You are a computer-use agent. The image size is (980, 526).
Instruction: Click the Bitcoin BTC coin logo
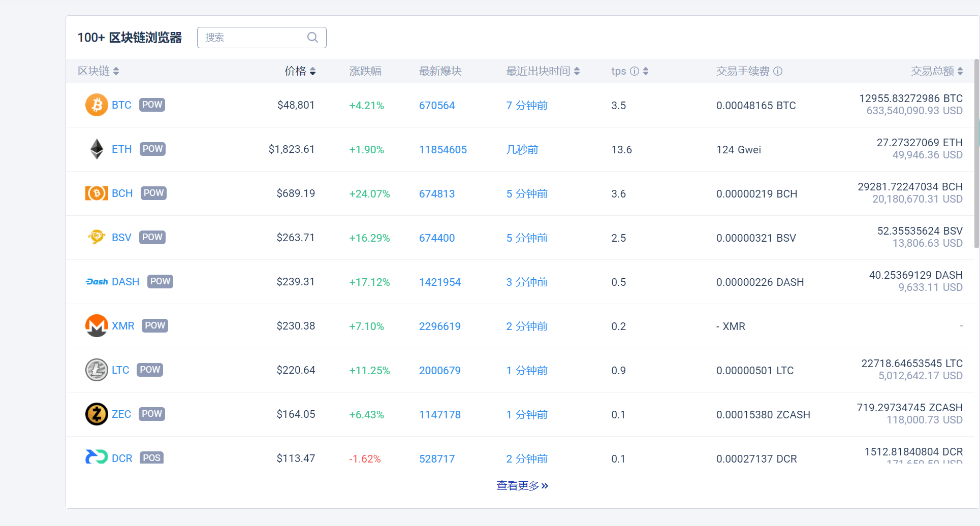97,105
